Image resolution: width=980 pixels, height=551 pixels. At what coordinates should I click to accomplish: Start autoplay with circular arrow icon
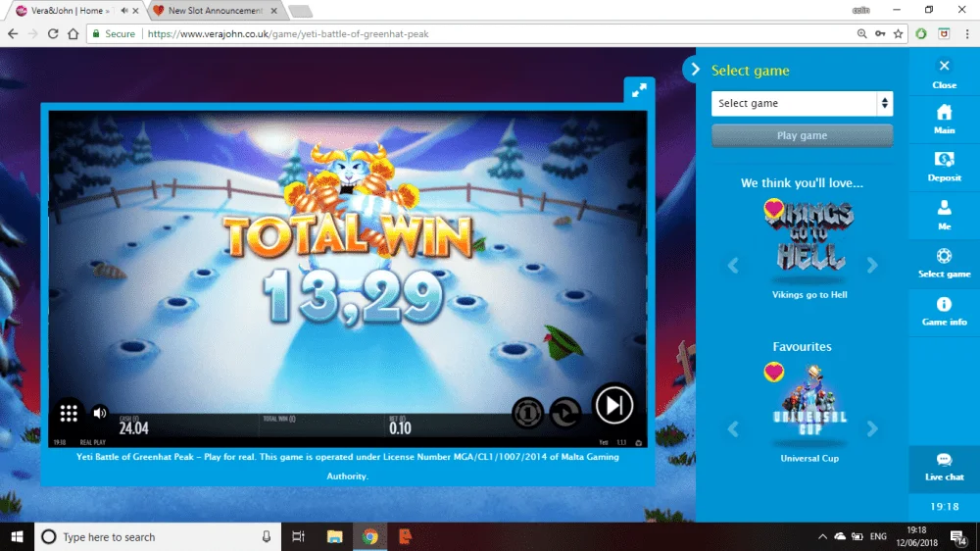coord(565,413)
